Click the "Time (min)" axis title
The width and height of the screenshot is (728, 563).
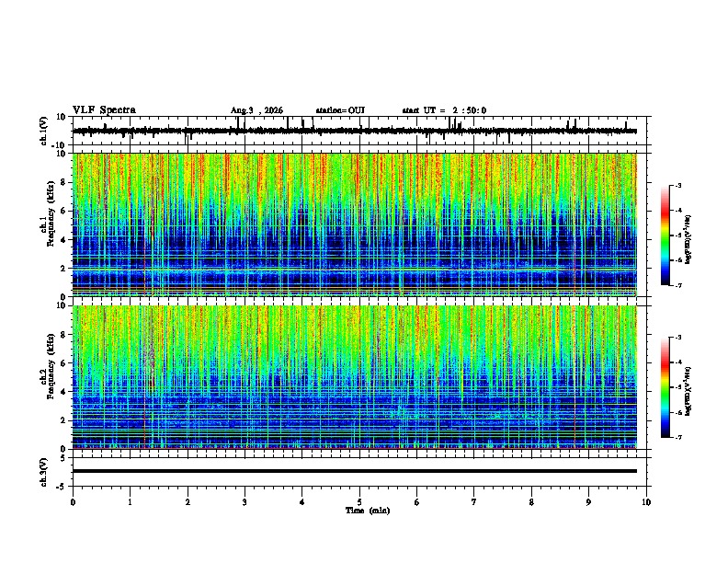point(368,511)
